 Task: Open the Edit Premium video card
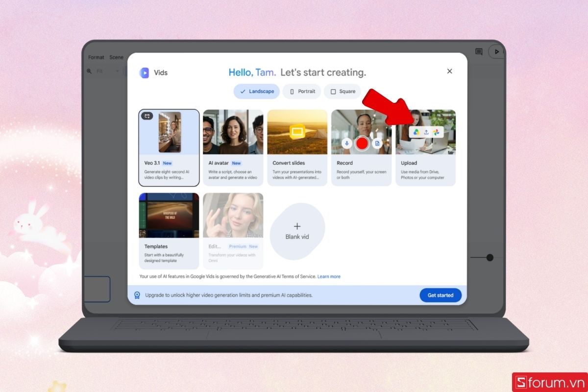233,231
